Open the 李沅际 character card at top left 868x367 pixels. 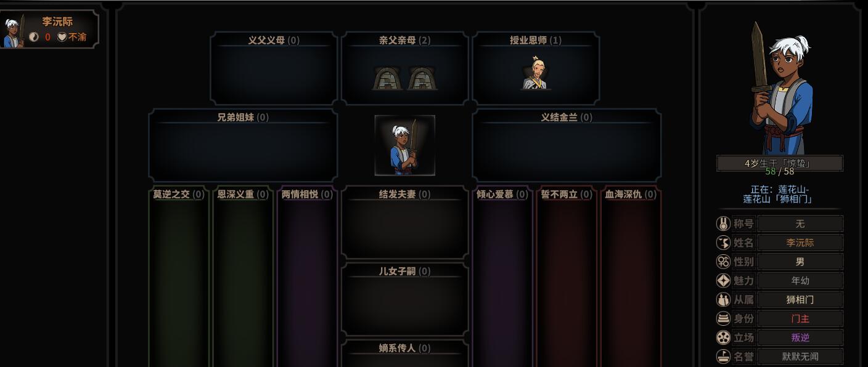pos(49,30)
